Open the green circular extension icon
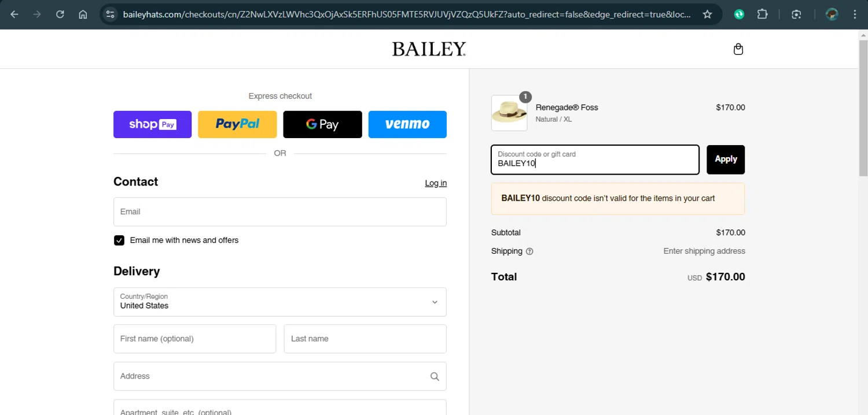The width and height of the screenshot is (868, 415). click(739, 14)
